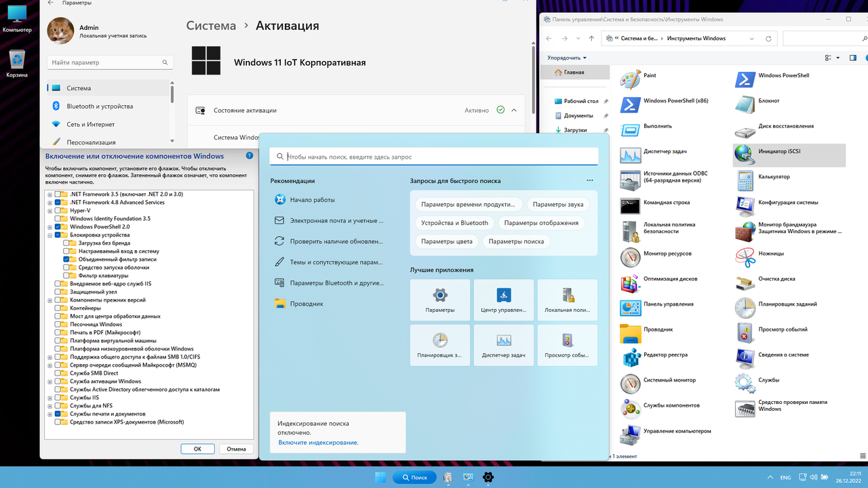Select Bluetooth и устройства in sidebar
Screen dimensions: 868x488
pos(108,106)
